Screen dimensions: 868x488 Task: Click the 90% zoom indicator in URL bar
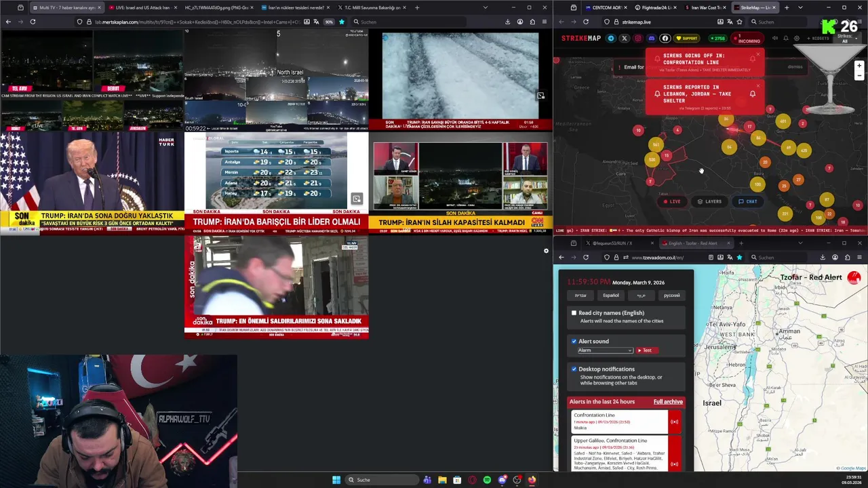tap(329, 22)
